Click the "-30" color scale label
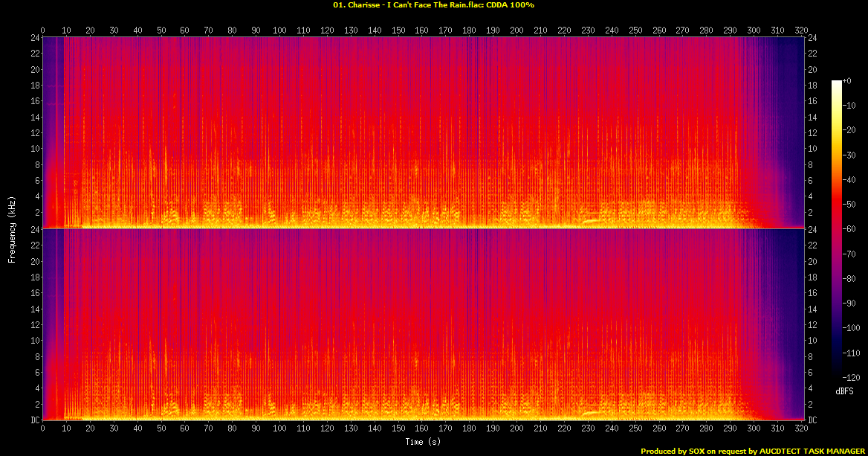868x456 pixels. [x=849, y=155]
